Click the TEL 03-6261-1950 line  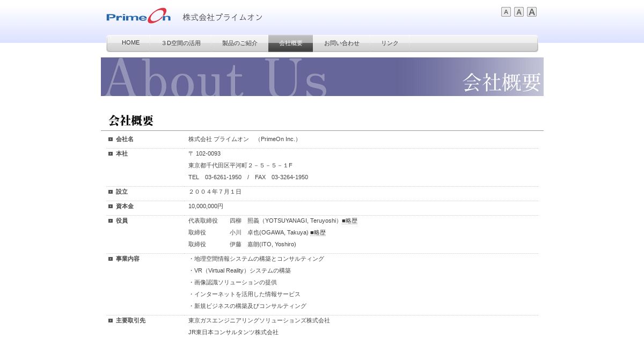pyautogui.click(x=248, y=177)
